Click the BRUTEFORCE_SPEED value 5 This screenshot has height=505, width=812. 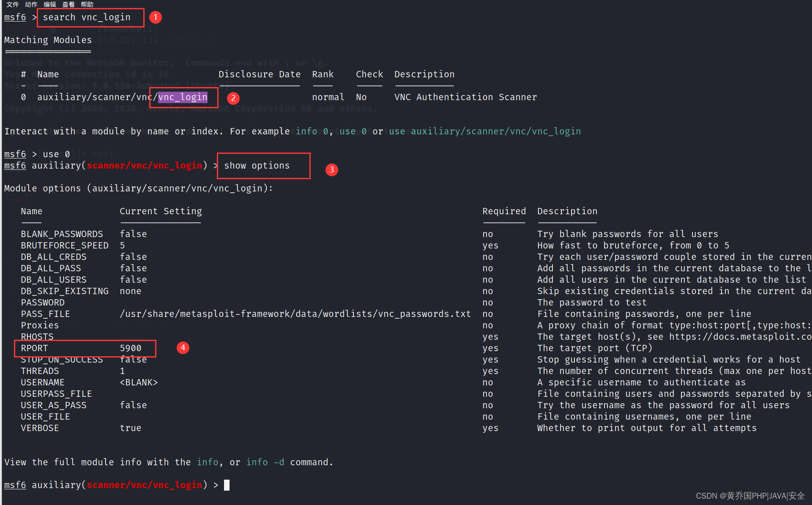point(122,246)
